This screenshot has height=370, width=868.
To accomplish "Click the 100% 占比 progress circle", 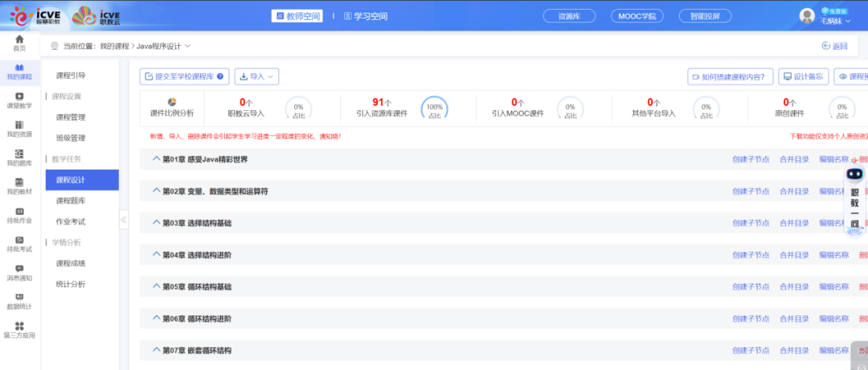I will pyautogui.click(x=435, y=109).
